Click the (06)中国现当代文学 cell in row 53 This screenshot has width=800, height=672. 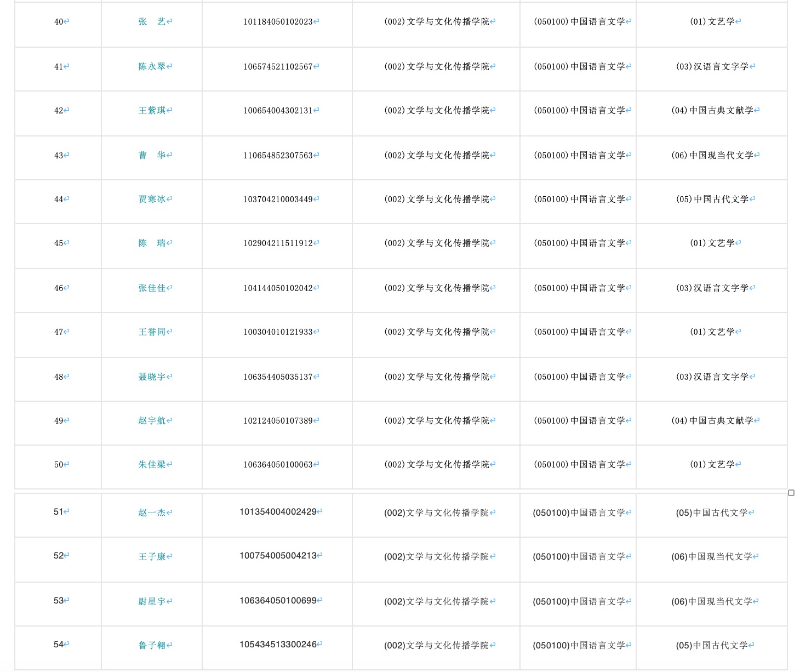(x=711, y=602)
